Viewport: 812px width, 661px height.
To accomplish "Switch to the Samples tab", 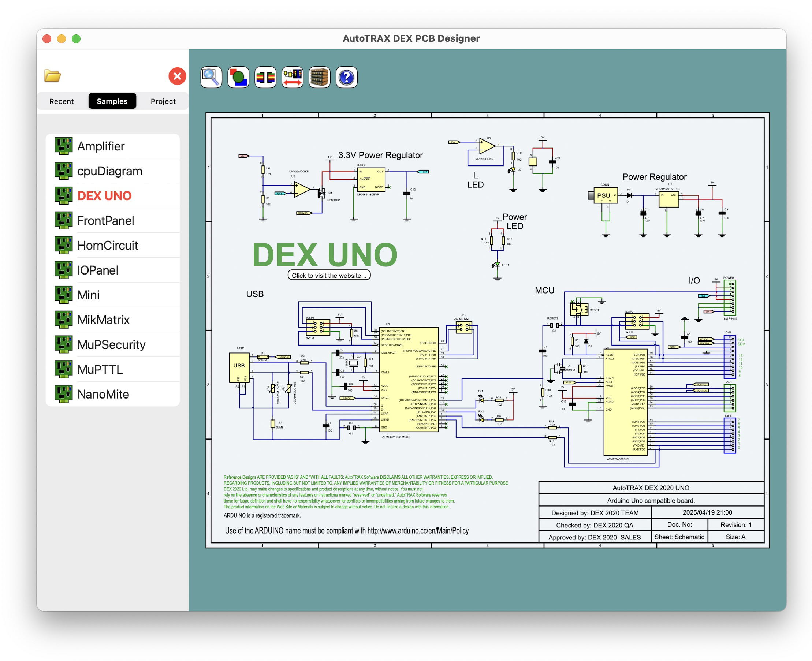I will [112, 101].
